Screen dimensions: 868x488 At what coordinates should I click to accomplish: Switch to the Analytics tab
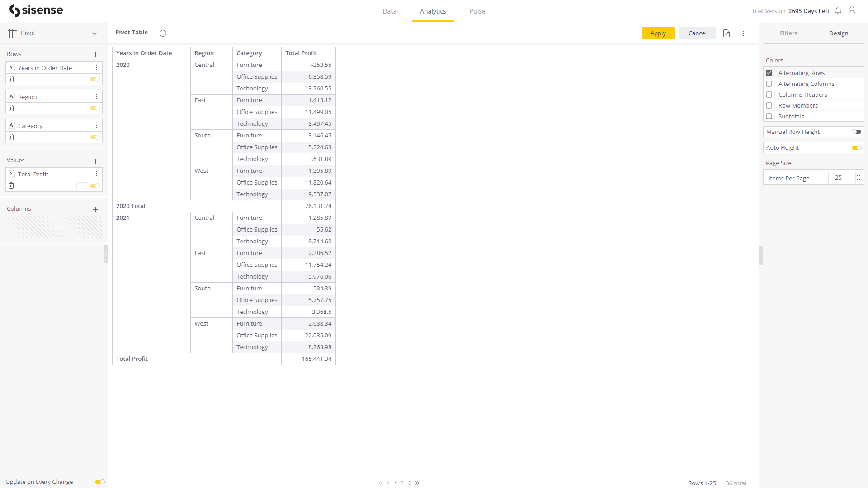tap(433, 11)
